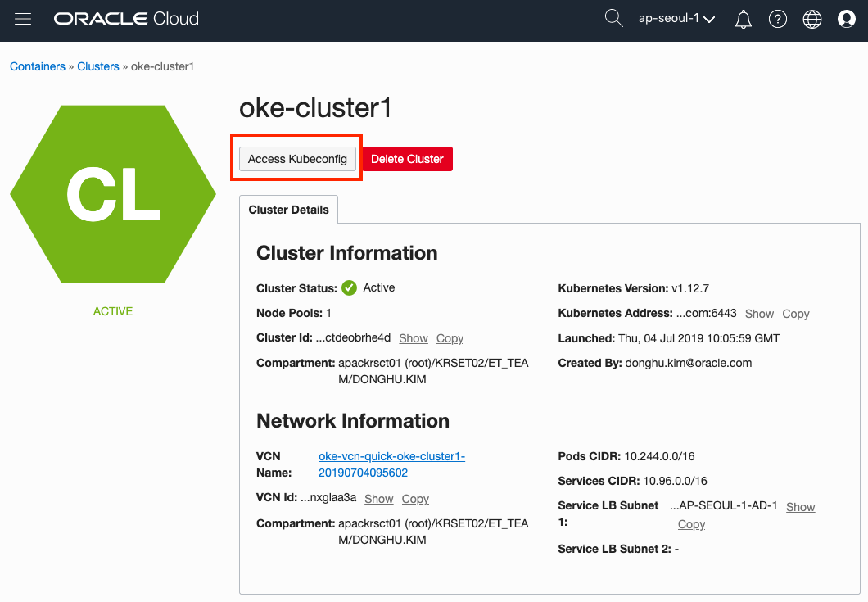Copy the VCN Id
868x602 pixels.
416,499
